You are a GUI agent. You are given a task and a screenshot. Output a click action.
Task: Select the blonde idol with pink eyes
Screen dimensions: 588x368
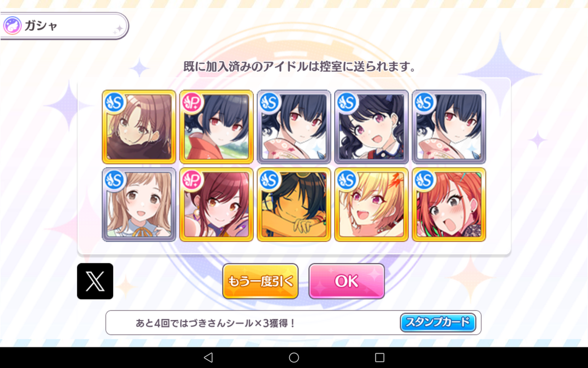click(371, 205)
